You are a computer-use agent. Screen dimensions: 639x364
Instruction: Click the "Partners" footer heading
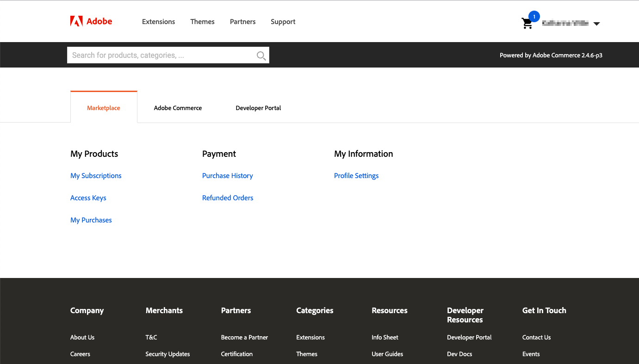click(236, 310)
